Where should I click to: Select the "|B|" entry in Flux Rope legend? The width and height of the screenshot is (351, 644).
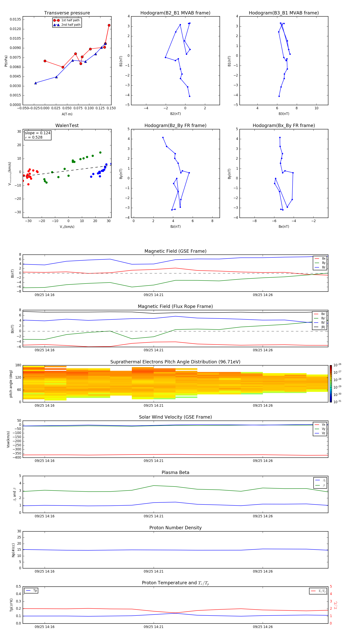coord(320,327)
